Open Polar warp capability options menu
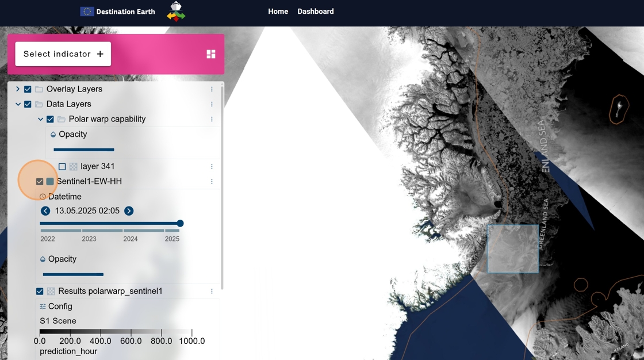 tap(212, 119)
